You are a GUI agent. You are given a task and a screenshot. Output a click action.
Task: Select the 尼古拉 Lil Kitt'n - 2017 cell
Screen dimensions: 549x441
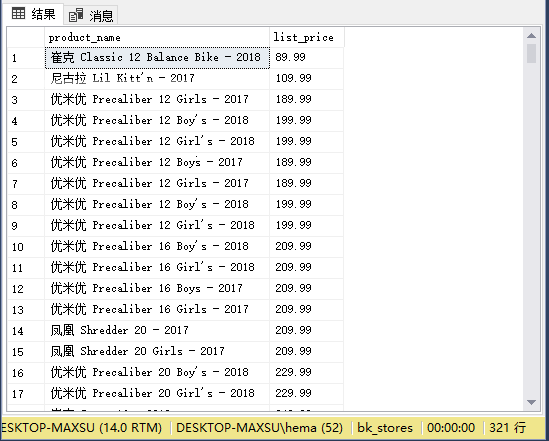pyautogui.click(x=157, y=78)
